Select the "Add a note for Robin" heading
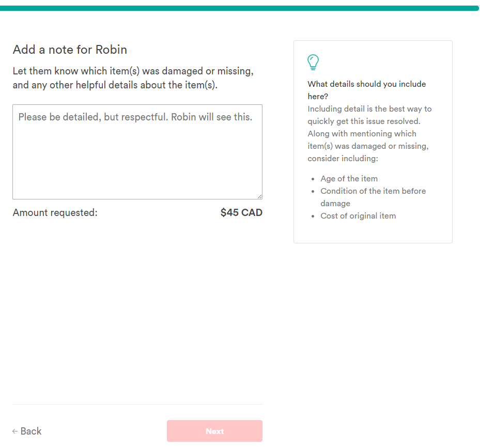Viewport: 480px width, 448px height. [x=70, y=50]
